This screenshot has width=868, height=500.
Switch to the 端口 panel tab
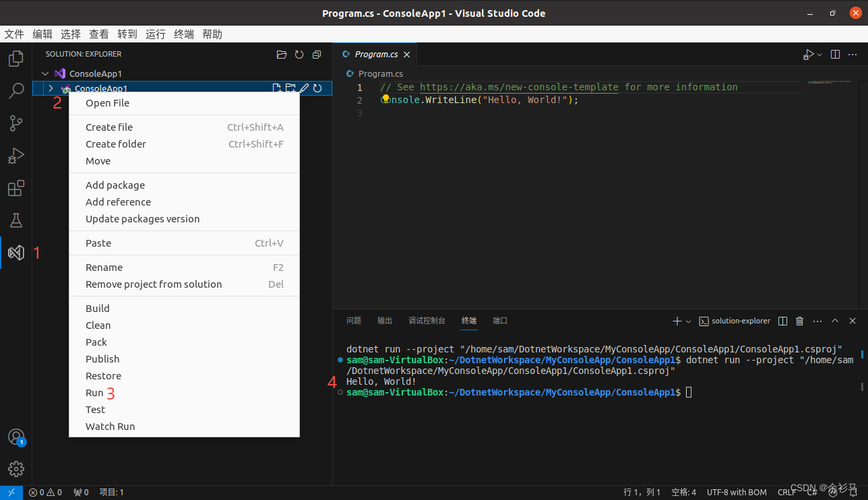[x=500, y=321]
